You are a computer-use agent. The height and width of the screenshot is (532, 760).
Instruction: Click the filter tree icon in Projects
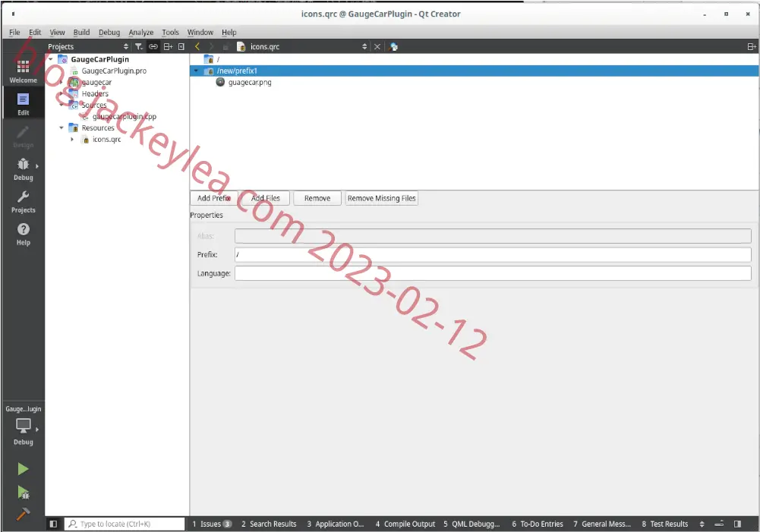[x=139, y=46]
